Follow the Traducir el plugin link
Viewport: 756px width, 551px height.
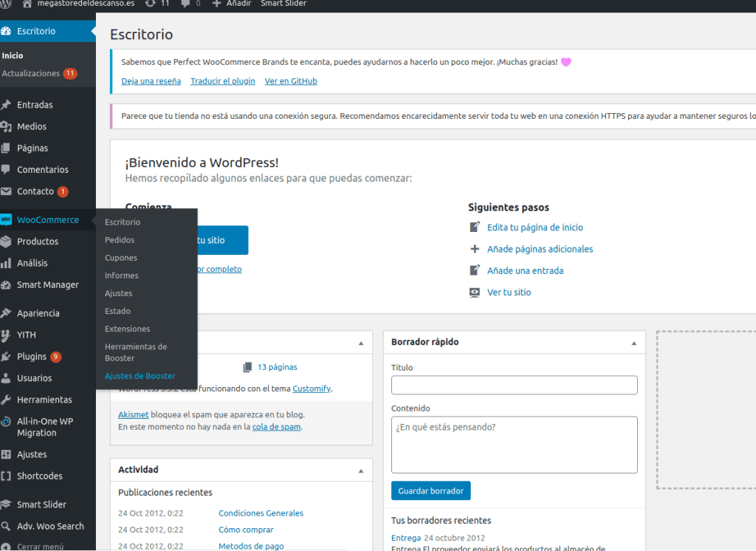pyautogui.click(x=223, y=81)
